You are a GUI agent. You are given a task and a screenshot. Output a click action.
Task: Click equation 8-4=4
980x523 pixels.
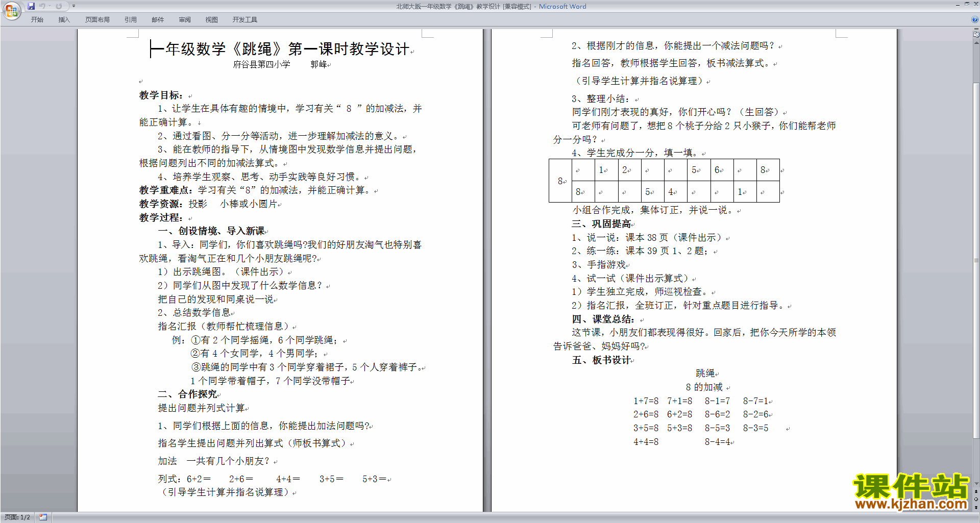(x=718, y=442)
